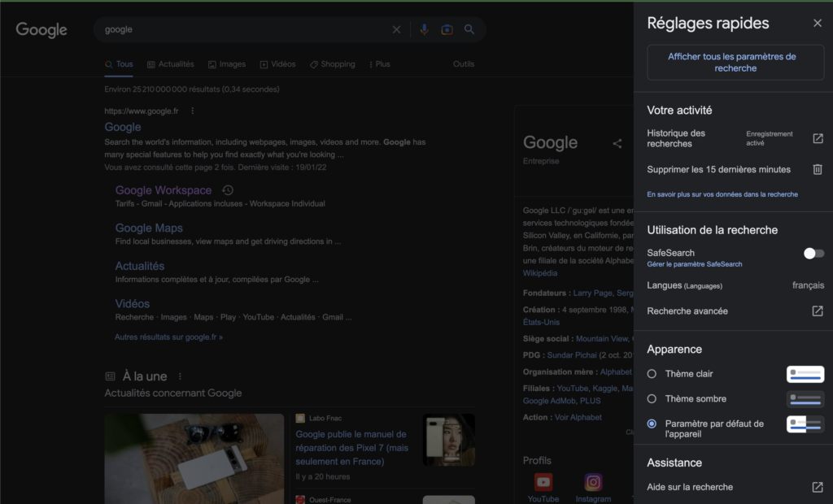833x504 pixels.
Task: Select Thème clair radio button
Action: [652, 374]
